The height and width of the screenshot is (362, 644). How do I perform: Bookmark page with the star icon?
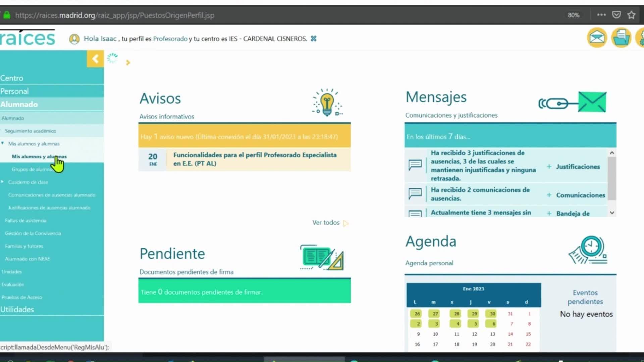[631, 15]
